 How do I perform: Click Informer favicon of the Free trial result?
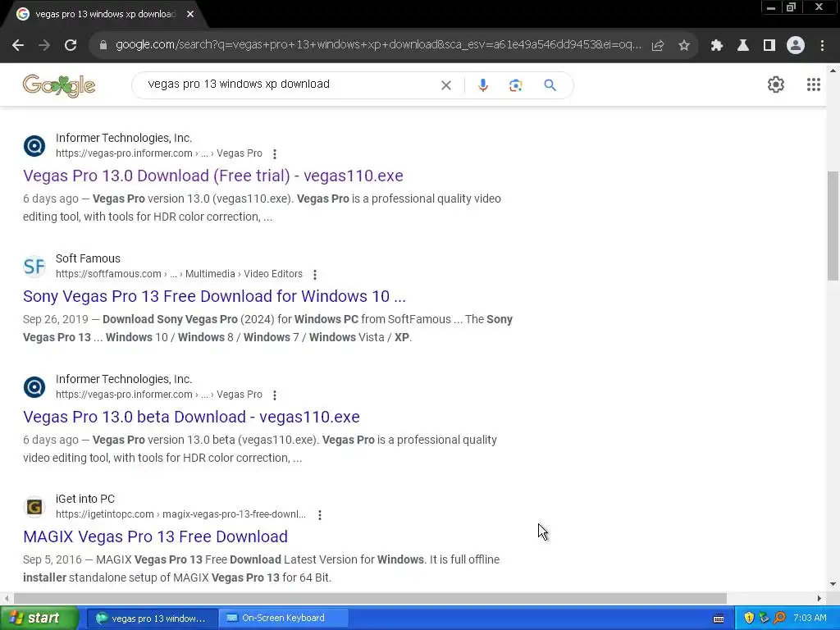(x=34, y=146)
